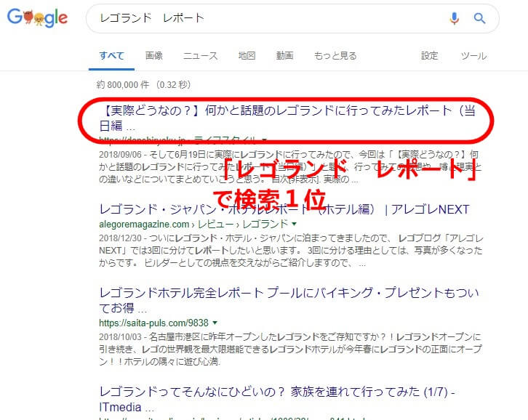Open レゴランドホテル完全レポート result title
The height and width of the screenshot is (420, 528).
[x=289, y=300]
